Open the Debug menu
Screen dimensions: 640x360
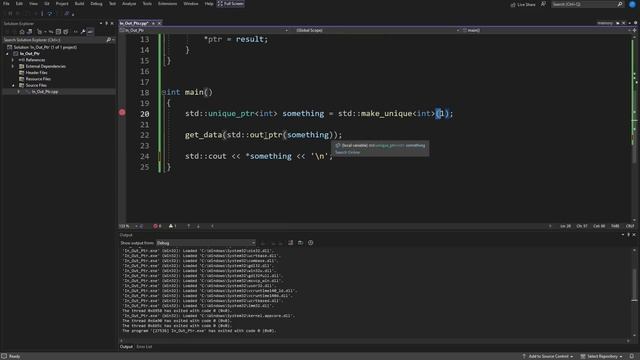click(96, 4)
